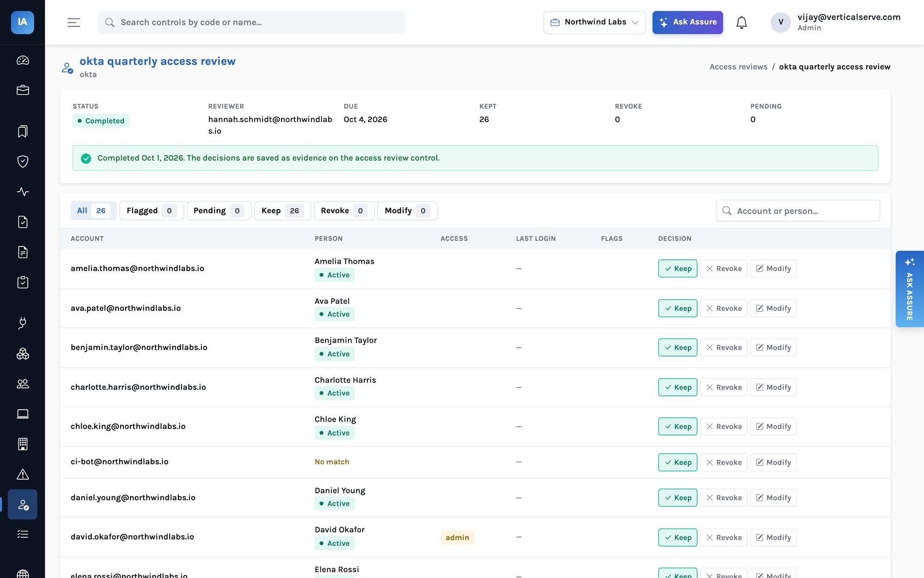Click Revoke for ci-bot account
Viewport: 924px width, 578px height.
(x=723, y=462)
